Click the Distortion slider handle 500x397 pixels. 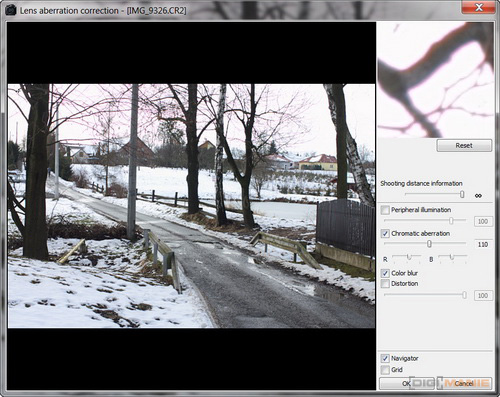464,295
